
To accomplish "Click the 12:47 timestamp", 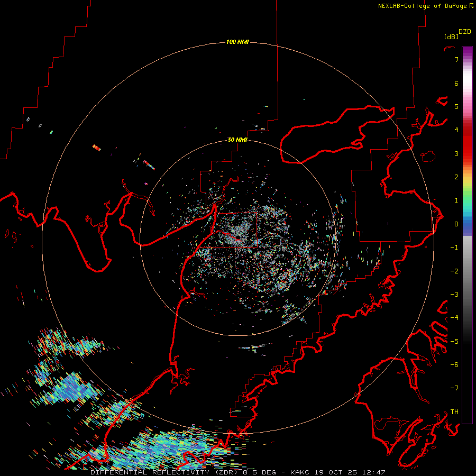I will coord(373,472).
